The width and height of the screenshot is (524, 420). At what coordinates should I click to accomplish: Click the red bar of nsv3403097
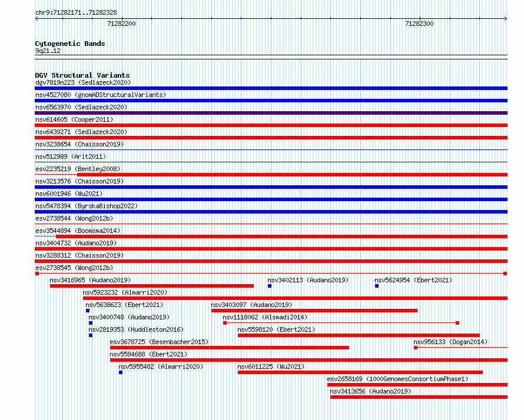(x=314, y=311)
